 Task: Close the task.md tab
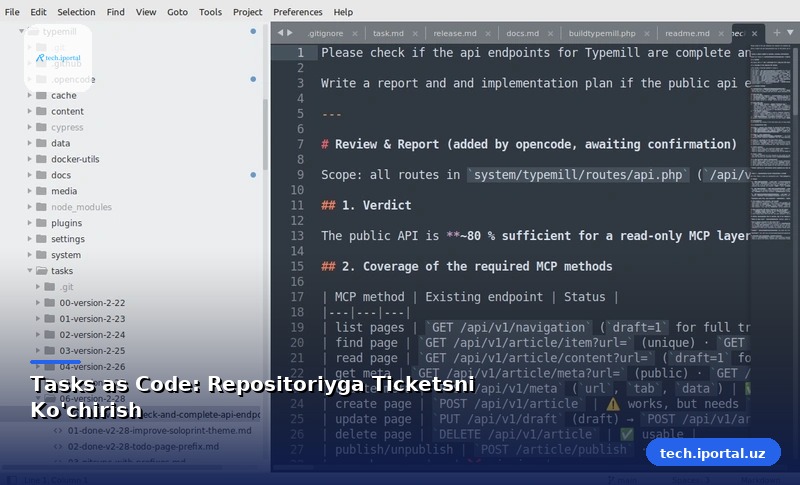[x=415, y=34]
